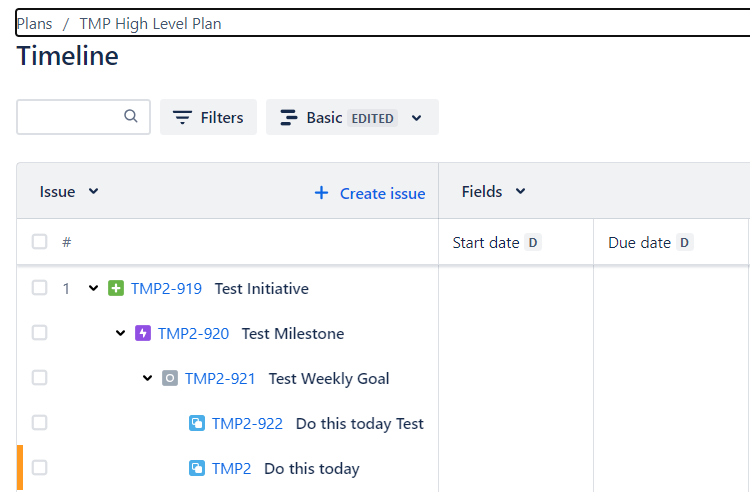Open the TMP2 issue link in last row
This screenshot has height=492, width=750.
tap(232, 468)
